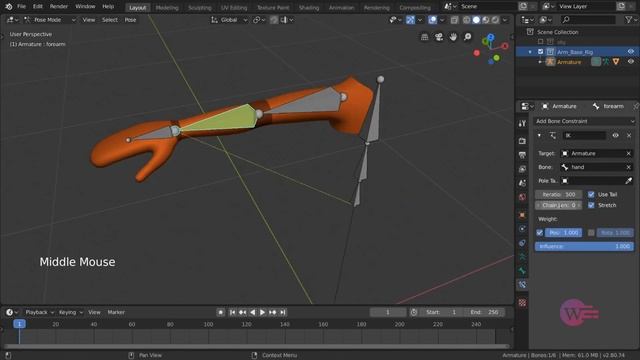Toggle viewport gizmos button
Screen dimensions: 640x360
(x=410, y=20)
